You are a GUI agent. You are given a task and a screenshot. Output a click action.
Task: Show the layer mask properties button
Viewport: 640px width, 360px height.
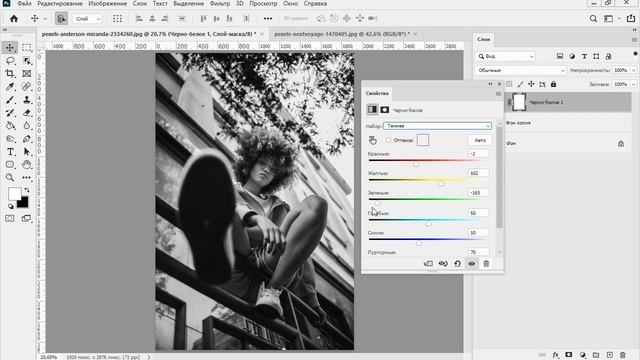pyautogui.click(x=384, y=110)
